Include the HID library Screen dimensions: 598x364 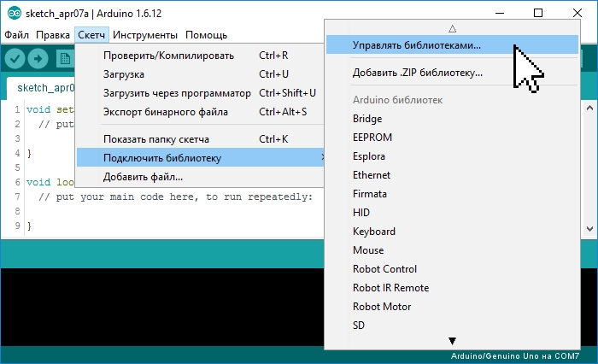click(452, 213)
